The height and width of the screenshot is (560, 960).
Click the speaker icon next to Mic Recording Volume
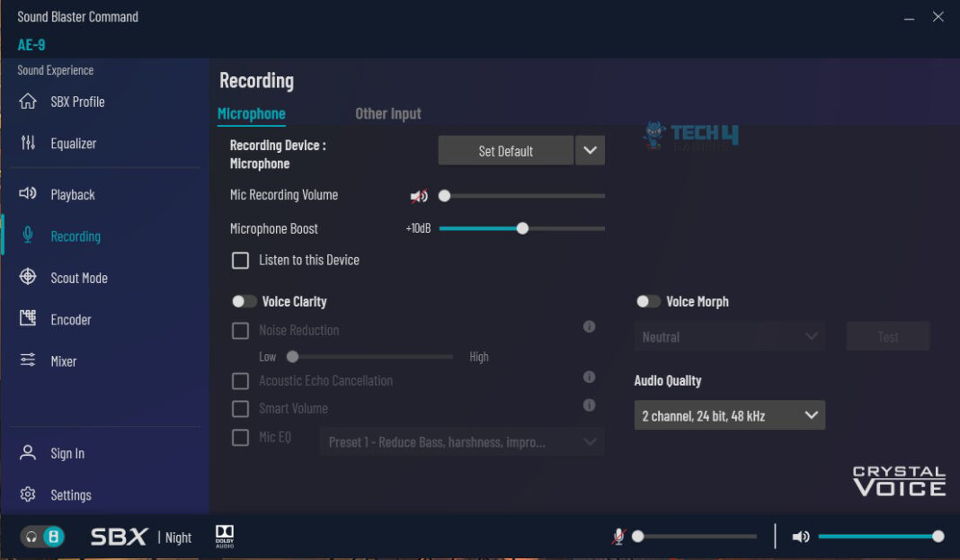[418, 195]
